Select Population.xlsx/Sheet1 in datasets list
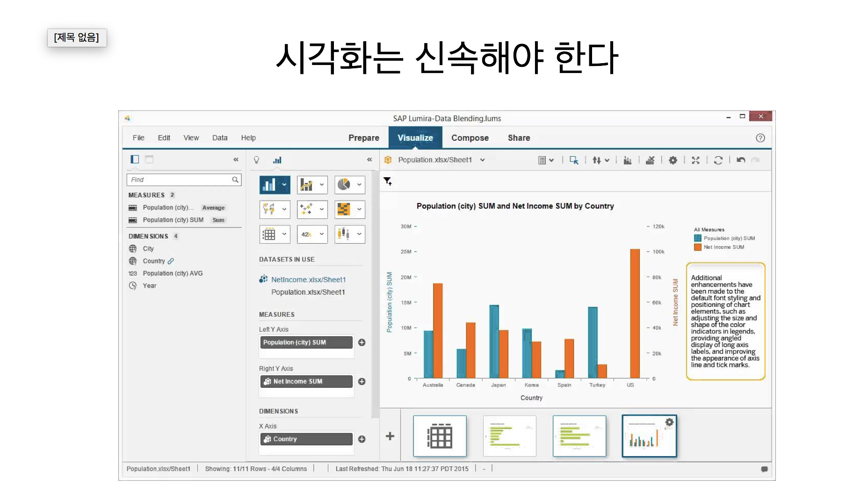 tap(308, 292)
